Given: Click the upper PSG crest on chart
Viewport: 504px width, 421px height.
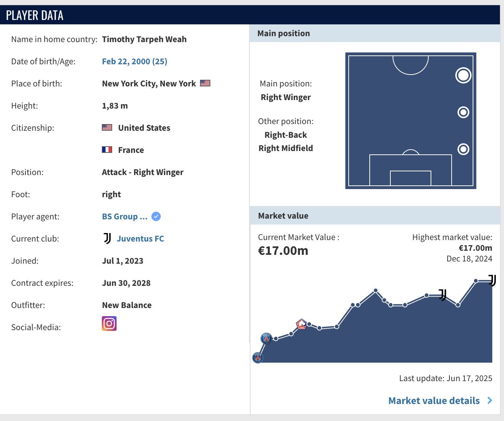Looking at the screenshot, I should [266, 338].
